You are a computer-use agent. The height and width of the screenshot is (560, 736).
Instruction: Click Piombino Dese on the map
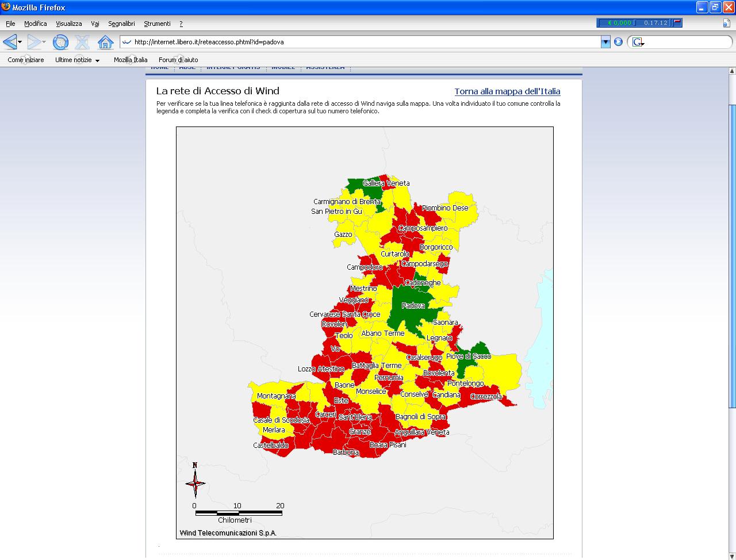pyautogui.click(x=445, y=208)
